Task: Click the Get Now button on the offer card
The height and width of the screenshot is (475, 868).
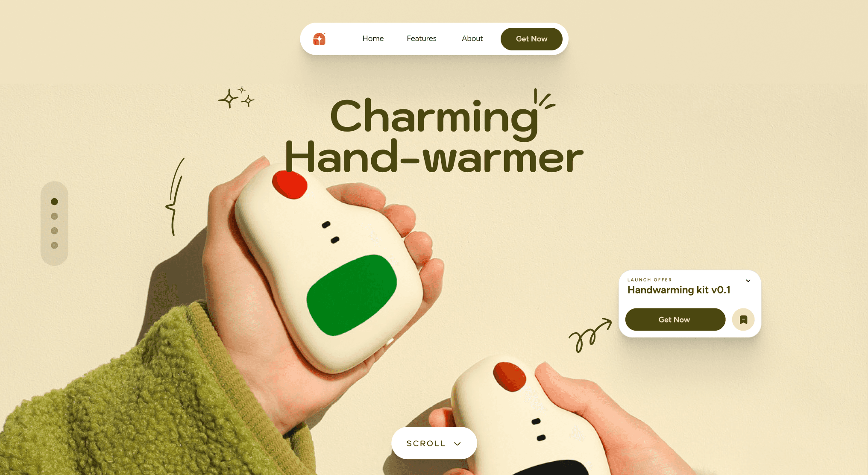Action: [x=675, y=320]
